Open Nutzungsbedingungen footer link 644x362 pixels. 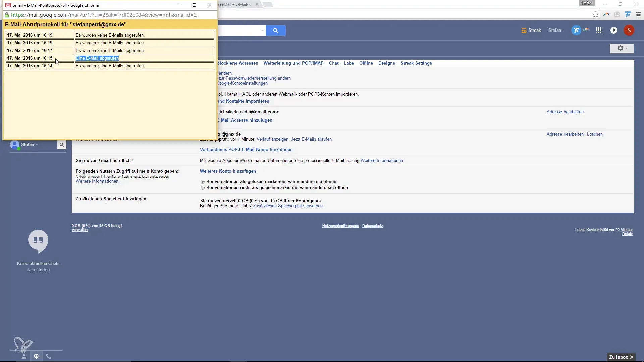340,226
